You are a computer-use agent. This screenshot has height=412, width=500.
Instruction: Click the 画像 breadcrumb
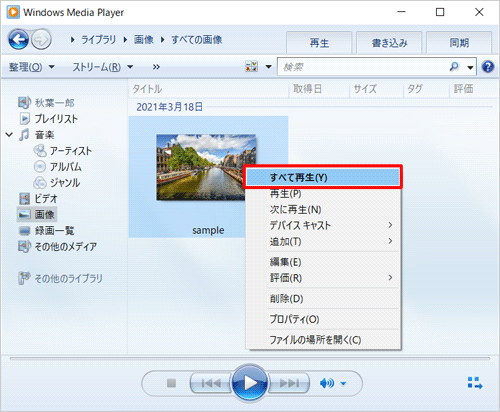[x=144, y=40]
